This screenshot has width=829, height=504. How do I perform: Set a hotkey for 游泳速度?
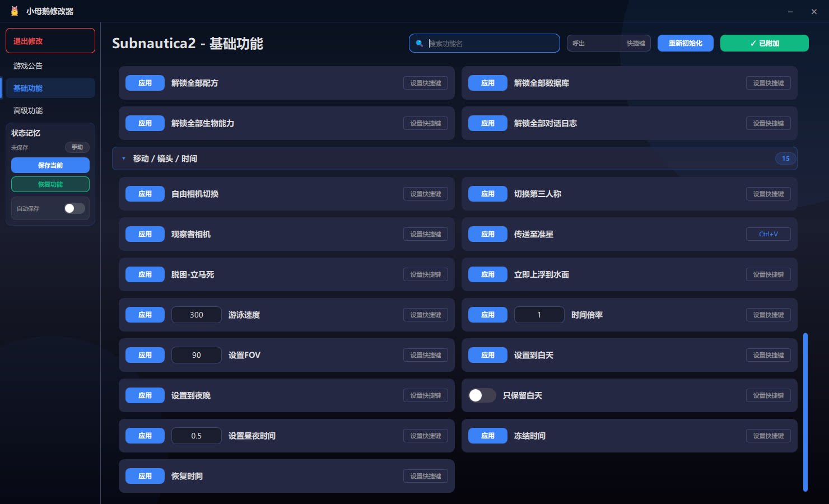[426, 315]
